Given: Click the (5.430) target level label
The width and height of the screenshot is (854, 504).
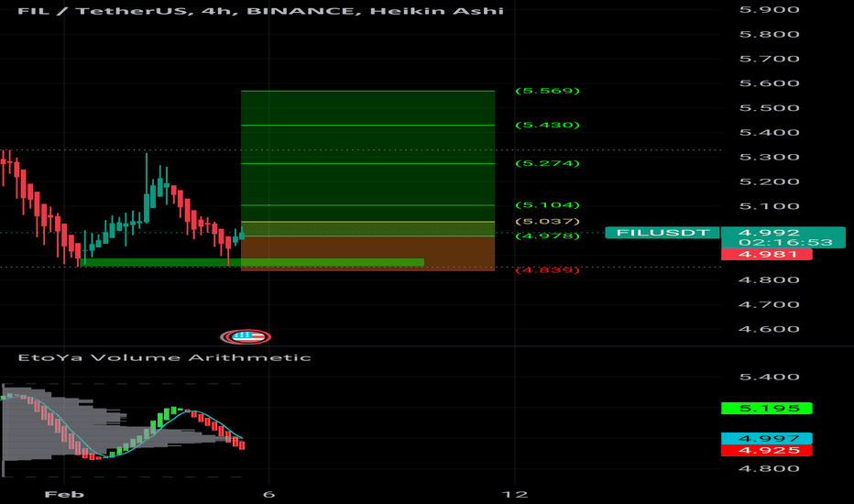Looking at the screenshot, I should [x=547, y=125].
